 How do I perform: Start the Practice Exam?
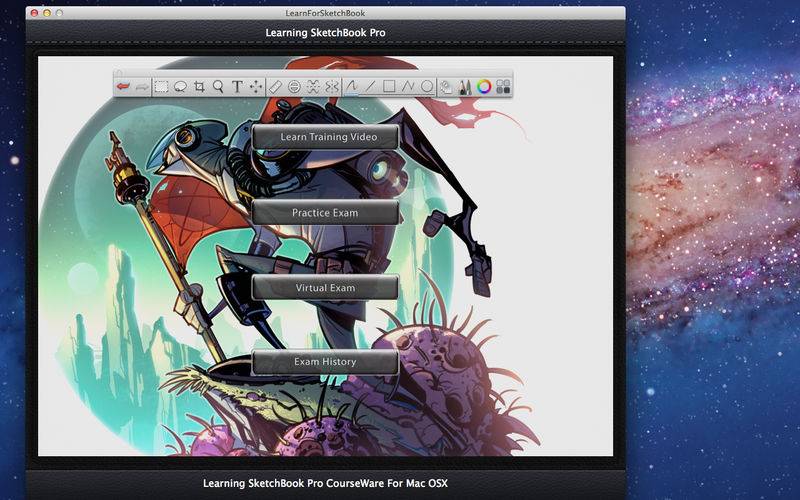point(325,212)
